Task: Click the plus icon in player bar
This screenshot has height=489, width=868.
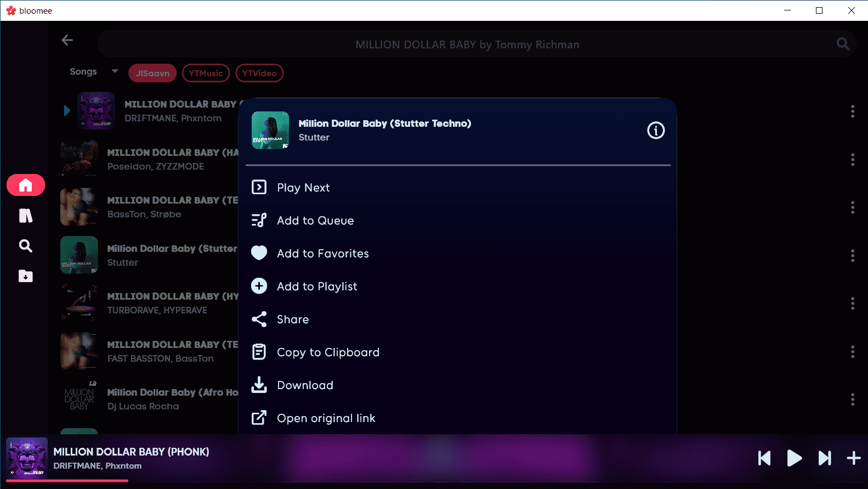Action: click(x=854, y=458)
